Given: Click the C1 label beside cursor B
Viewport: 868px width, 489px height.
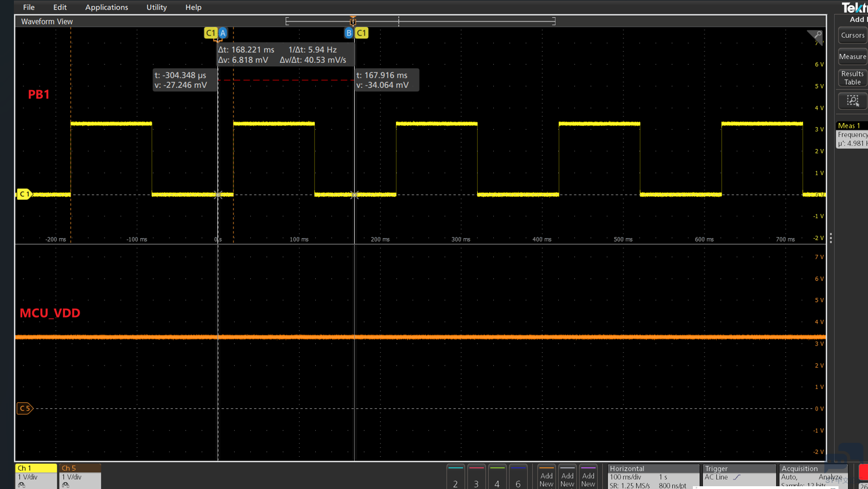Looking at the screenshot, I should coord(361,33).
